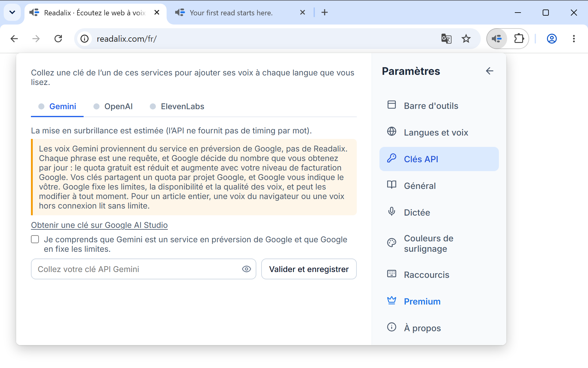Open Barre d'outils settings
The height and width of the screenshot is (368, 588).
tap(439, 106)
